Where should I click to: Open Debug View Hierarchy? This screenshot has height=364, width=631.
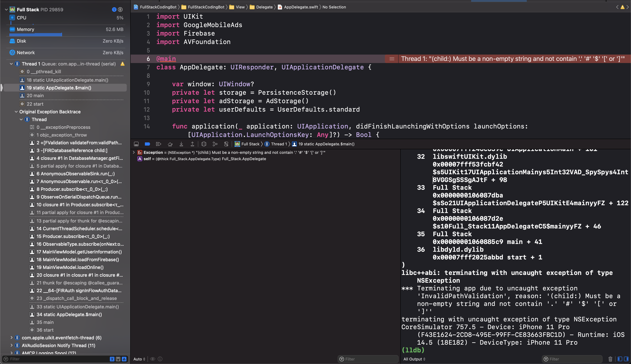click(204, 144)
